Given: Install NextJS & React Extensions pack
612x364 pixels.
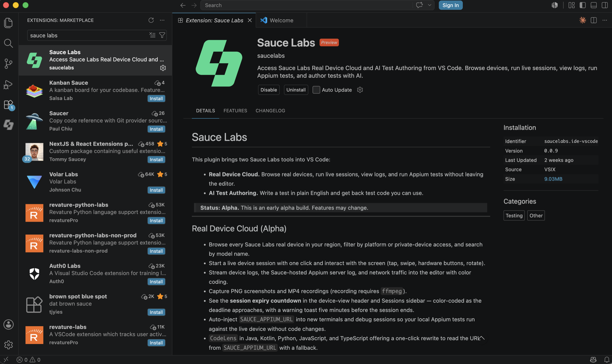Looking at the screenshot, I should pos(156,160).
